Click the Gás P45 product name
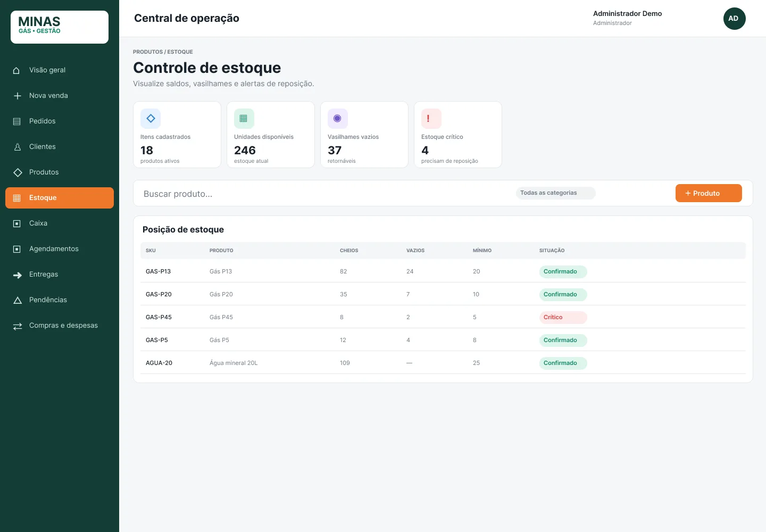 [x=221, y=317]
